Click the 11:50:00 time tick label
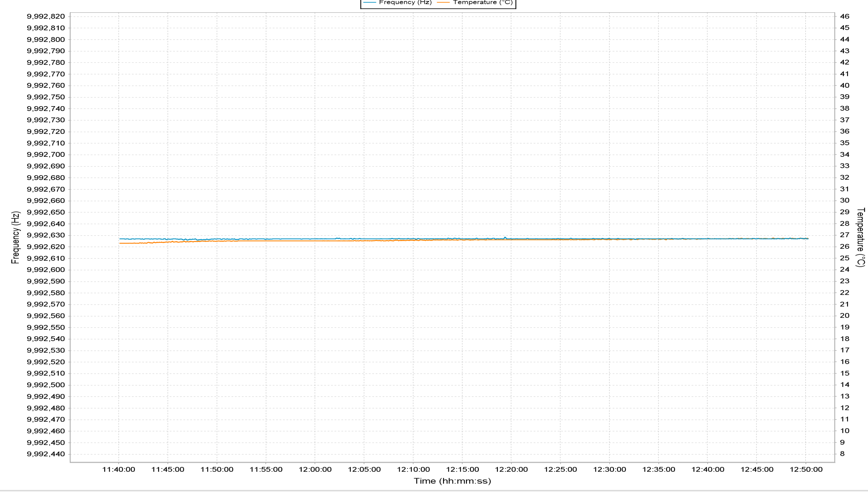Image resolution: width=868 pixels, height=492 pixels. pyautogui.click(x=217, y=469)
